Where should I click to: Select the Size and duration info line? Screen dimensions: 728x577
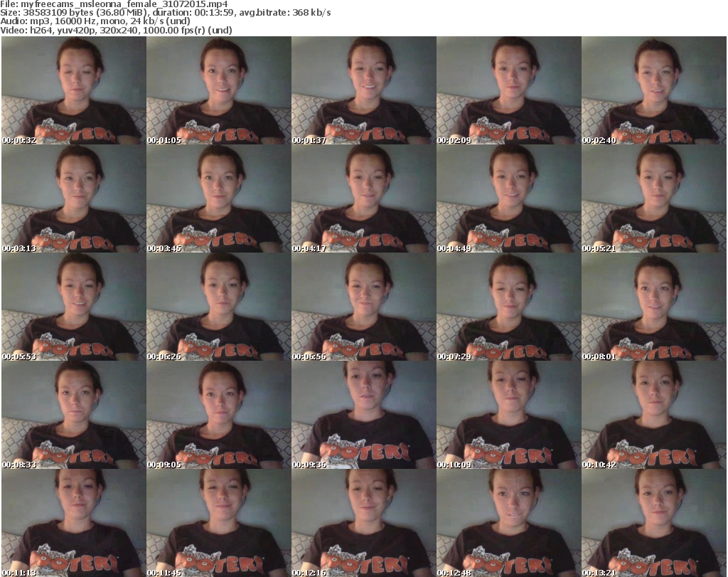[166, 13]
